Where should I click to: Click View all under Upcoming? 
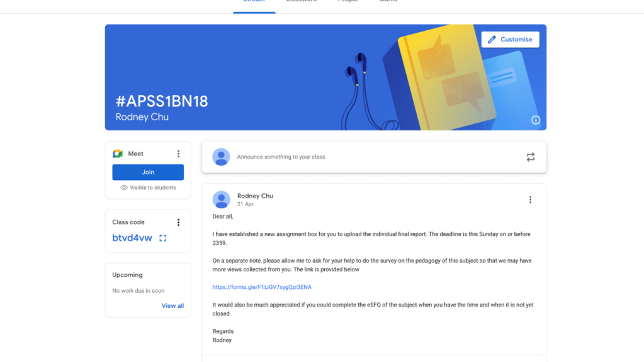172,306
